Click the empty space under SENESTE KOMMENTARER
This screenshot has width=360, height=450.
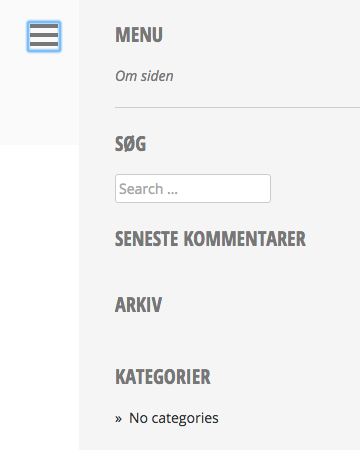tap(210, 270)
